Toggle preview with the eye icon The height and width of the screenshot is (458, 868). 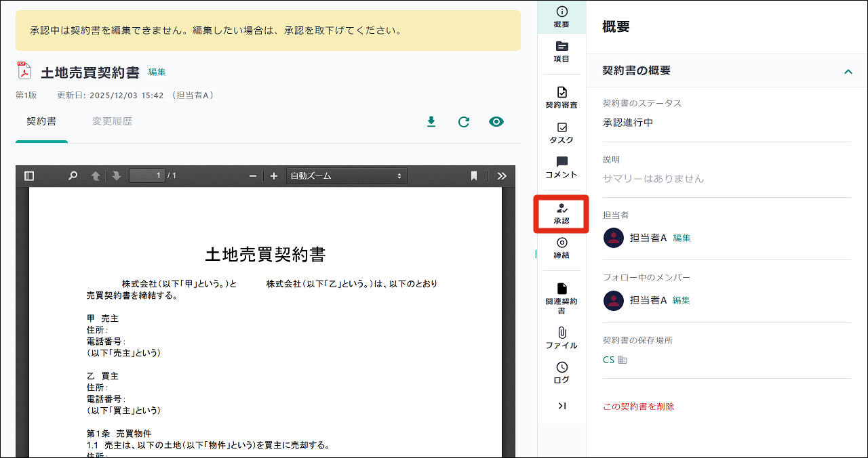pos(496,122)
